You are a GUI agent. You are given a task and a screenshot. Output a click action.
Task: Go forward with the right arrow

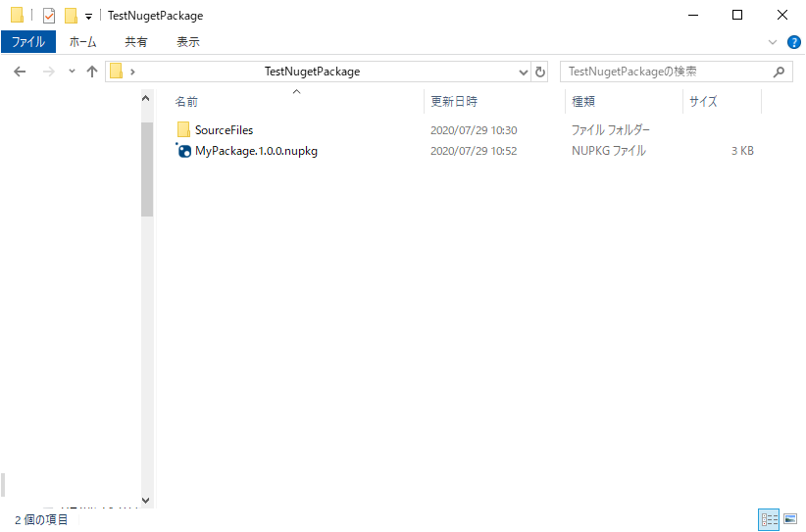(x=48, y=72)
